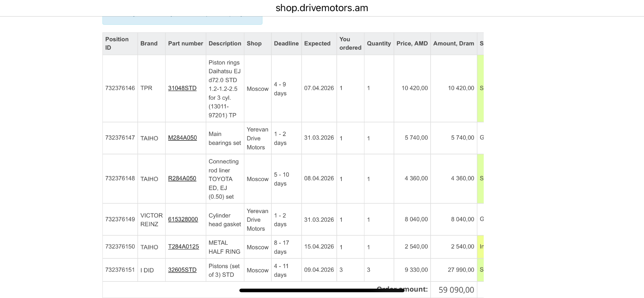This screenshot has width=644, height=298.
Task: Tap the black home indicator bar
Action: pos(322,290)
